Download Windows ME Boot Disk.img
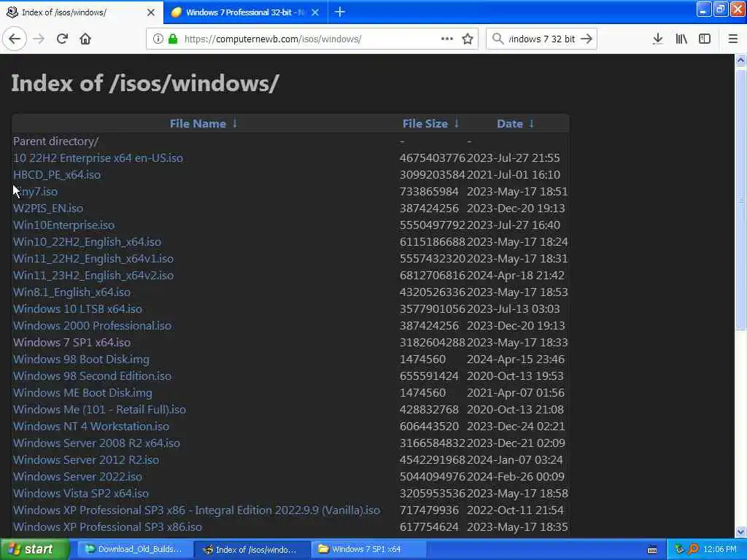 pyautogui.click(x=83, y=392)
